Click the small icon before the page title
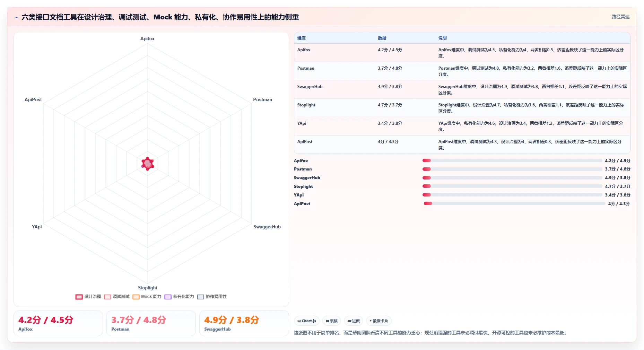The width and height of the screenshot is (644, 350). click(x=16, y=17)
